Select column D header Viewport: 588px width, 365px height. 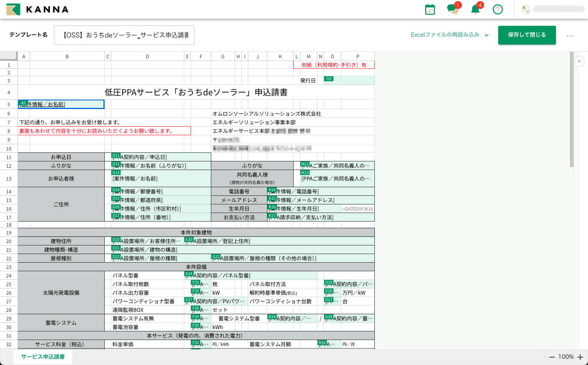coord(147,57)
